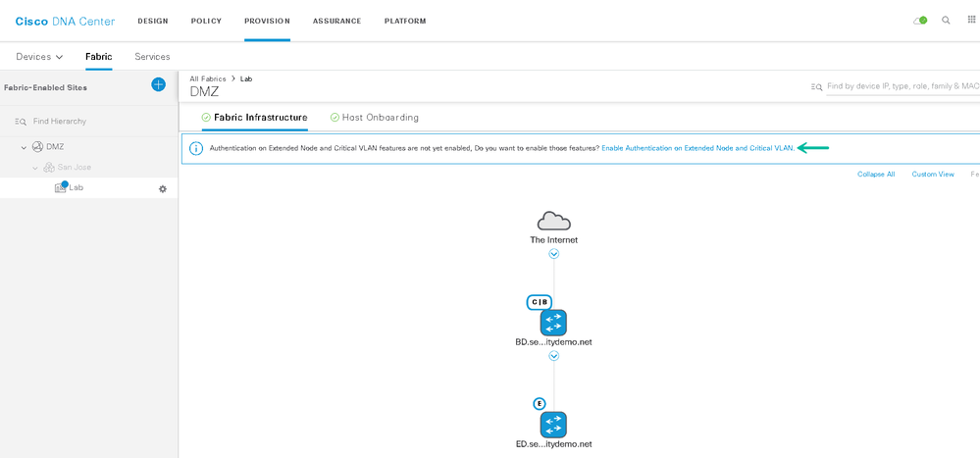Select the BD.se...itydemo.net border device icon

[x=553, y=323]
